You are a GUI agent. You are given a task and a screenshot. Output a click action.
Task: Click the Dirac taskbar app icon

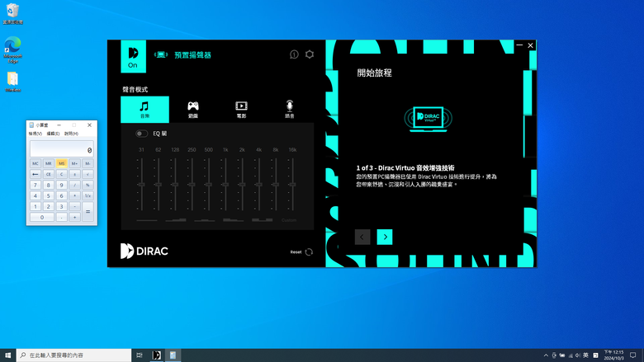tap(157, 355)
